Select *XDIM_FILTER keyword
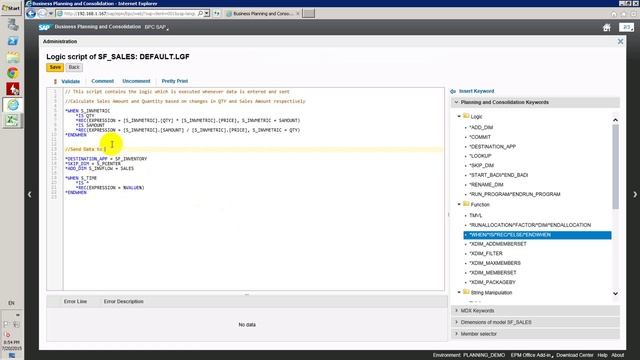Screen dimensions: 640x360 (x=486, y=253)
